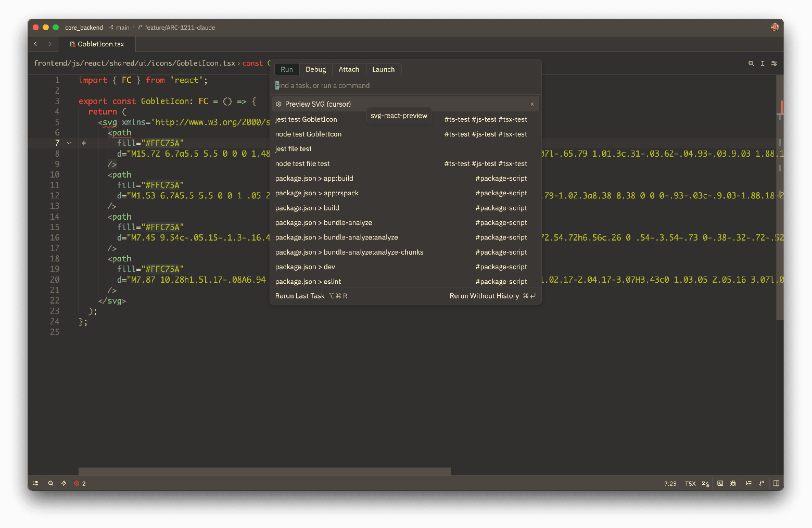812x528 pixels.
Task: Open core_backend project selector
Action: tap(84, 28)
